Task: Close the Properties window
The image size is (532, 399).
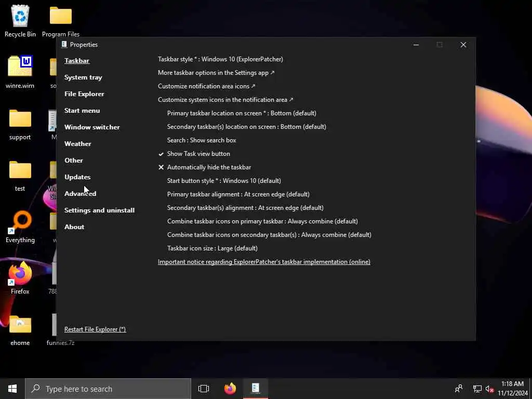Action: [463, 45]
